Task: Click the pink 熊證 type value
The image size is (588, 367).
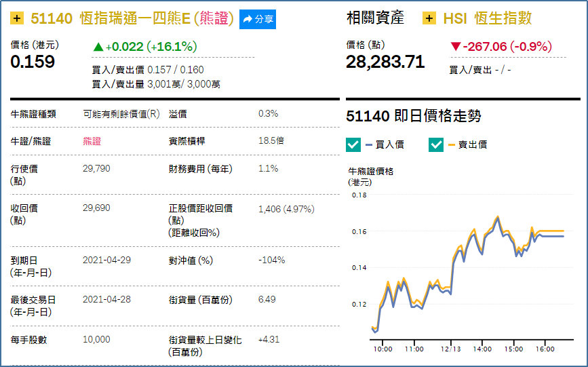Action: click(x=92, y=142)
